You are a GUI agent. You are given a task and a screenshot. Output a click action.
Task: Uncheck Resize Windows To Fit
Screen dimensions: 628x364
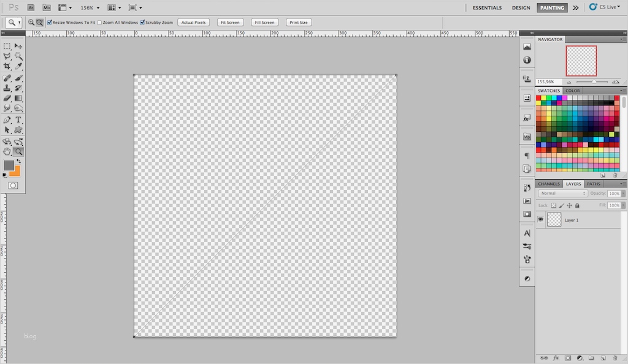(x=50, y=23)
